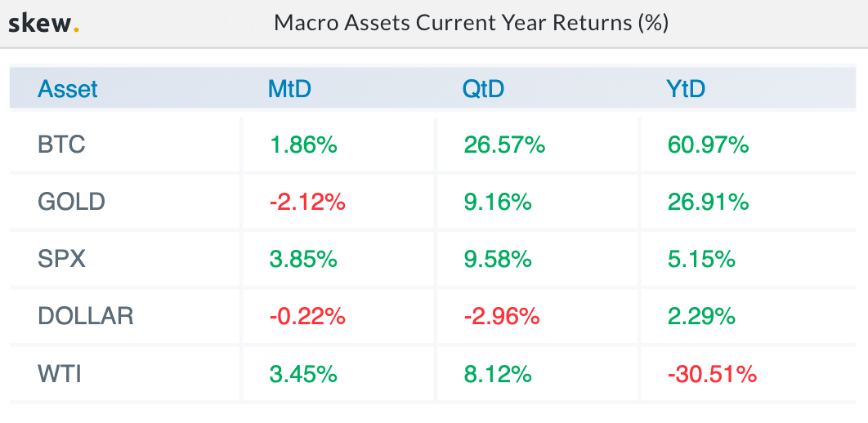The height and width of the screenshot is (423, 868).
Task: Click WTI month-to-date value 3.45%
Action: (303, 374)
